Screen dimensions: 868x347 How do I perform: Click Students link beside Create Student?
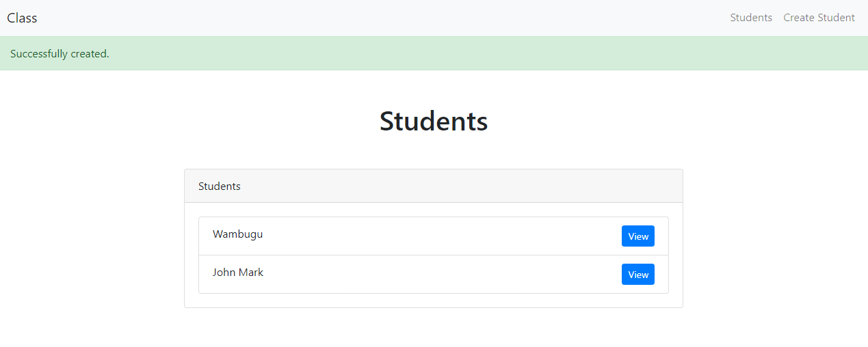click(750, 18)
